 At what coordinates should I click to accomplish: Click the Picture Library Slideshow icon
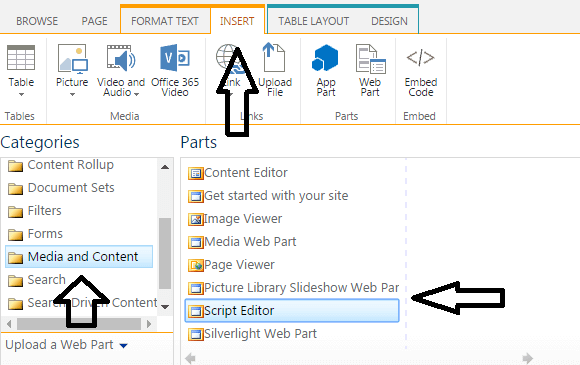[x=195, y=288]
